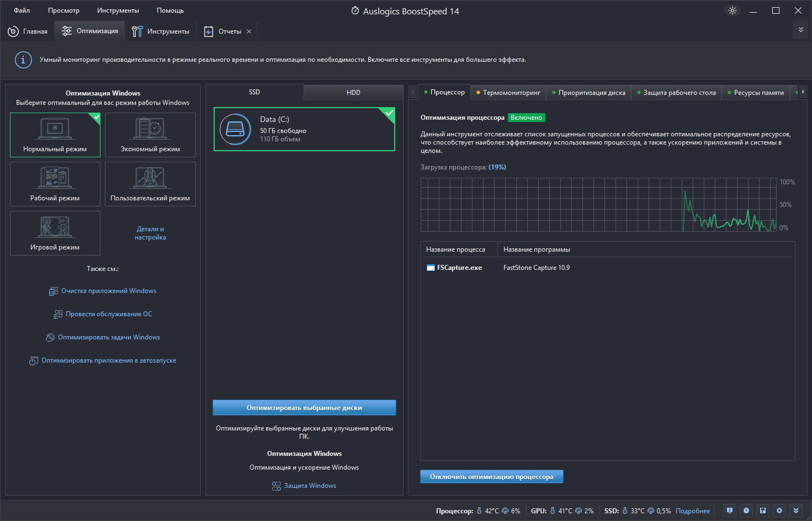Open the Очистка приложений Windows link
Viewport: 812px width, 521px height.
pyautogui.click(x=109, y=291)
